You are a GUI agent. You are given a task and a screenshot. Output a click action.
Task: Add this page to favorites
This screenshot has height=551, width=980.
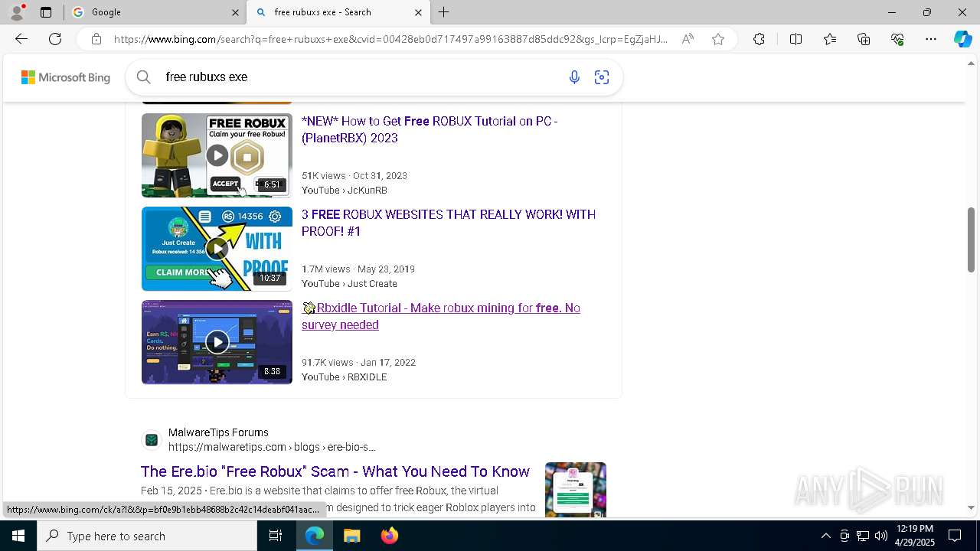click(718, 39)
